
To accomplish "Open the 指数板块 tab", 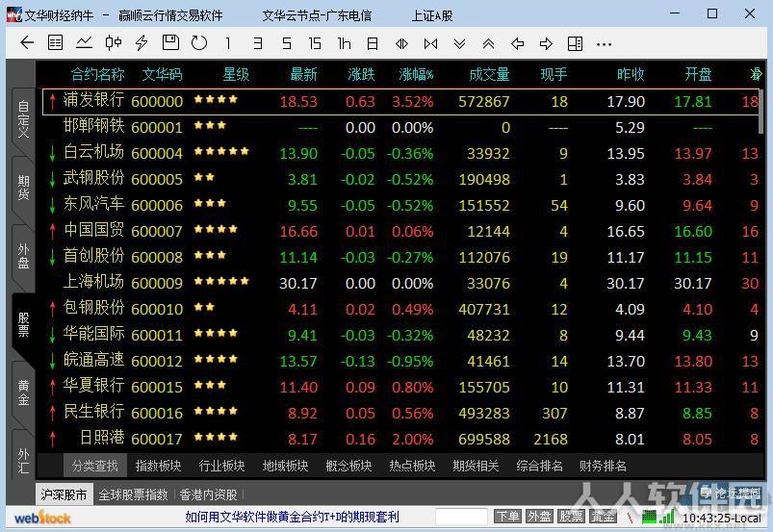I will click(x=158, y=466).
